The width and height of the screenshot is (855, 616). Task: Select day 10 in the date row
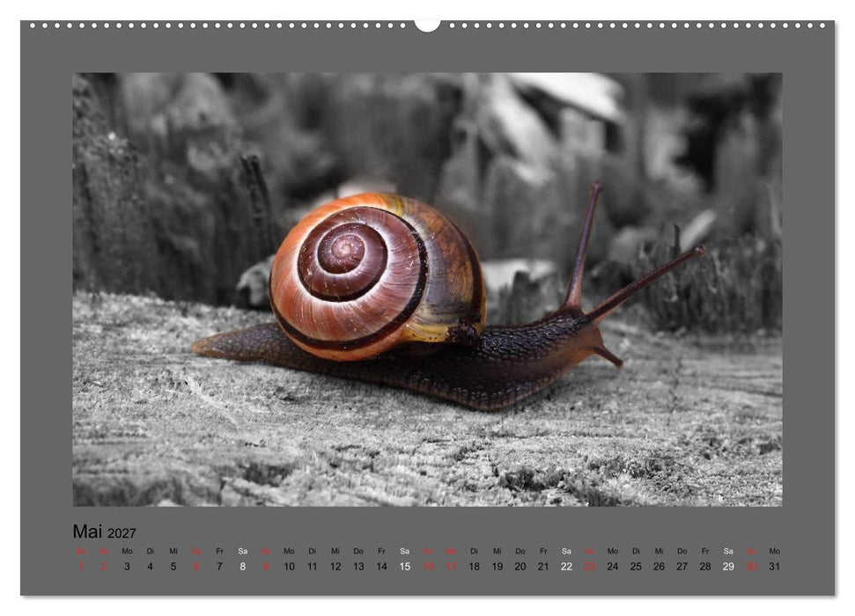coord(289,567)
